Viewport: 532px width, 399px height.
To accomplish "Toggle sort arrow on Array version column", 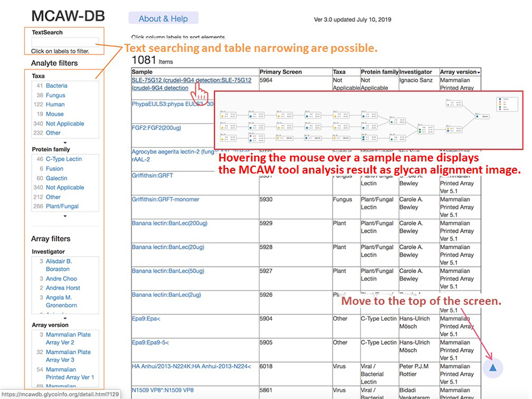I will coord(478,72).
